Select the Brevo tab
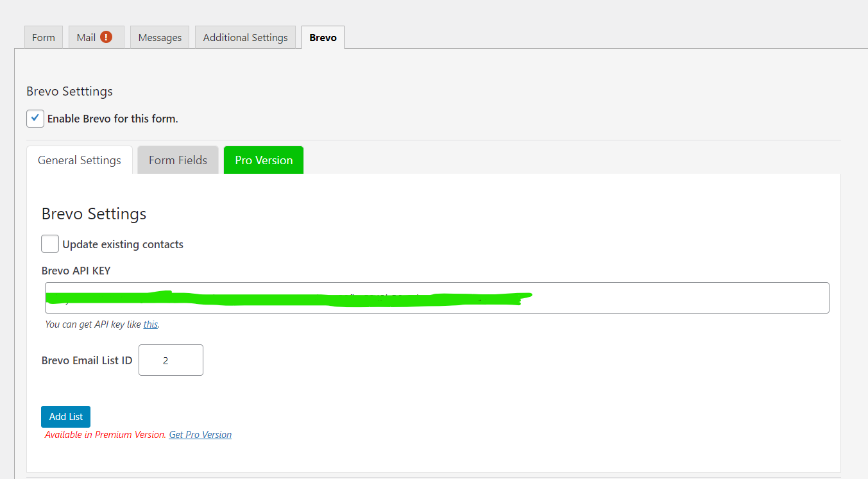The image size is (868, 479). tap(323, 37)
